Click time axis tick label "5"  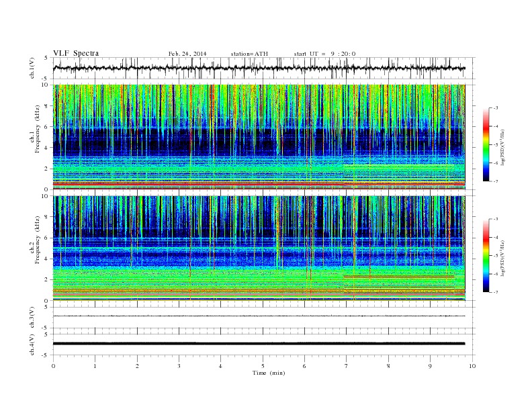(x=263, y=366)
